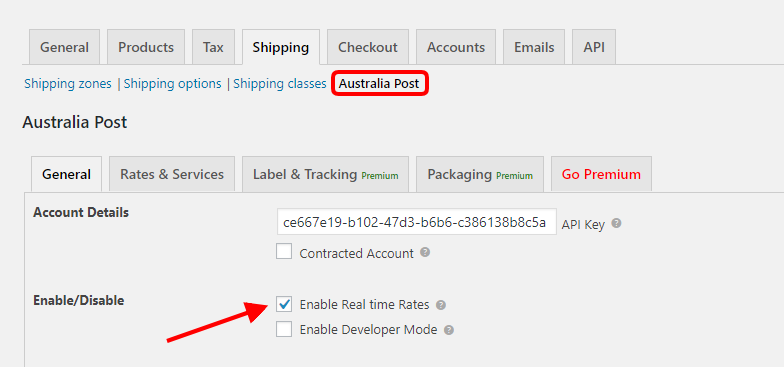Click the Go Premium tab
The width and height of the screenshot is (784, 367).
pyautogui.click(x=601, y=174)
